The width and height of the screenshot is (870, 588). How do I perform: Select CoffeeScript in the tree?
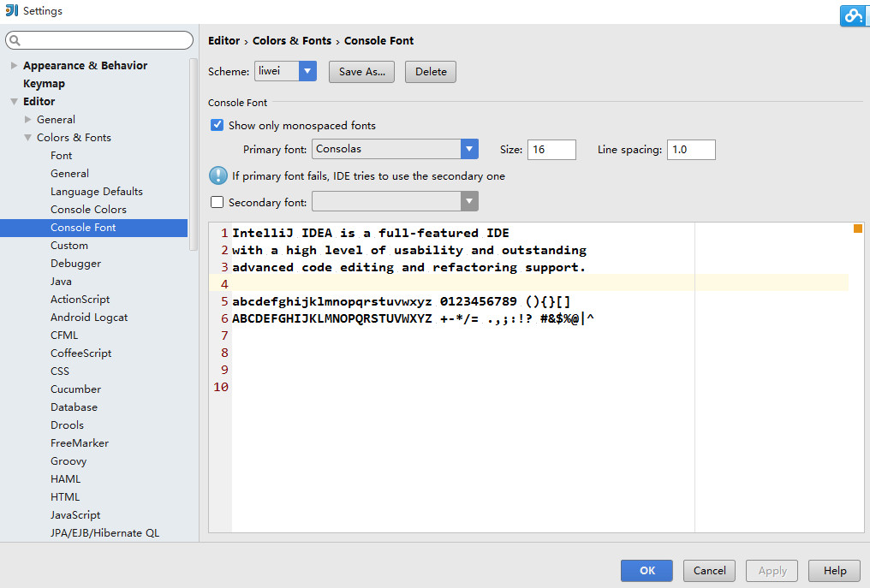coord(81,353)
